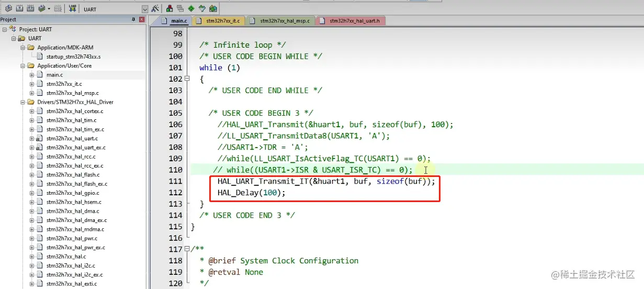Expand includes of main.c in tree
The image size is (644, 289).
pyautogui.click(x=32, y=75)
